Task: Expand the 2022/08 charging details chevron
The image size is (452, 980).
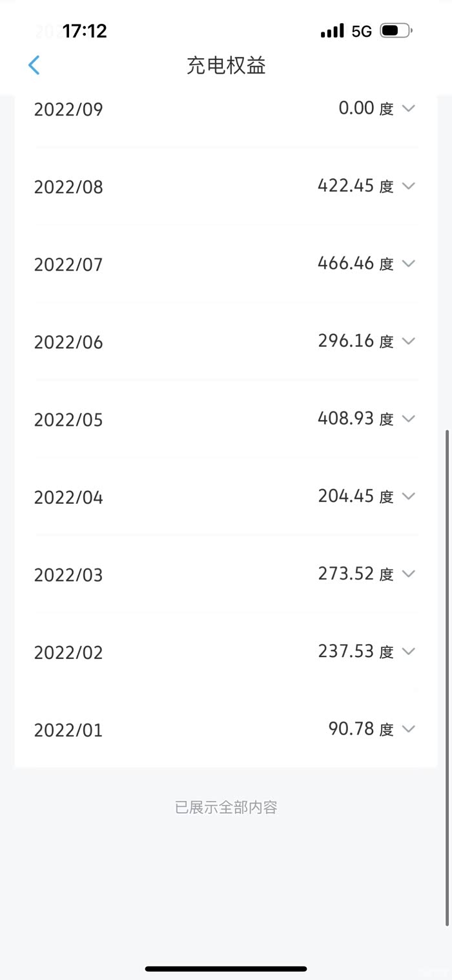Action: click(408, 186)
